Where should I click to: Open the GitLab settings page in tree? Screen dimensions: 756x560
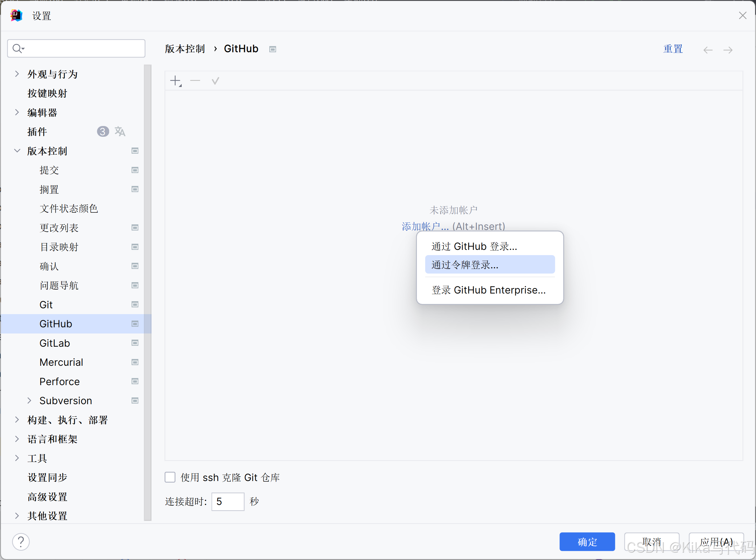pos(55,343)
